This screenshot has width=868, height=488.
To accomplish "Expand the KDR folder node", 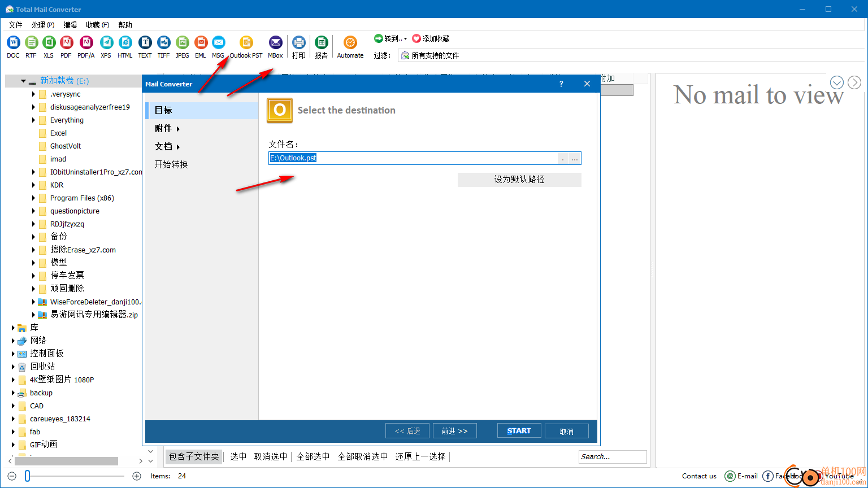I will click(x=34, y=185).
